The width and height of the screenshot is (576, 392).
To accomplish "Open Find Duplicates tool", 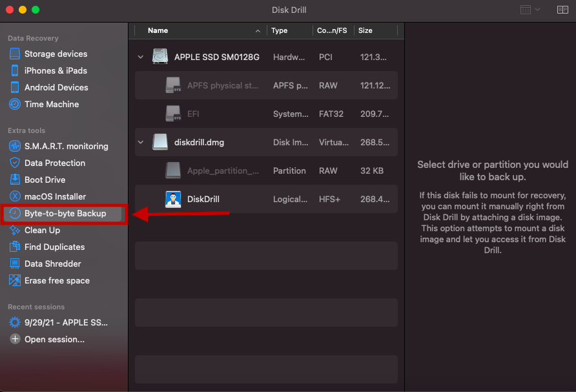I will click(x=55, y=247).
